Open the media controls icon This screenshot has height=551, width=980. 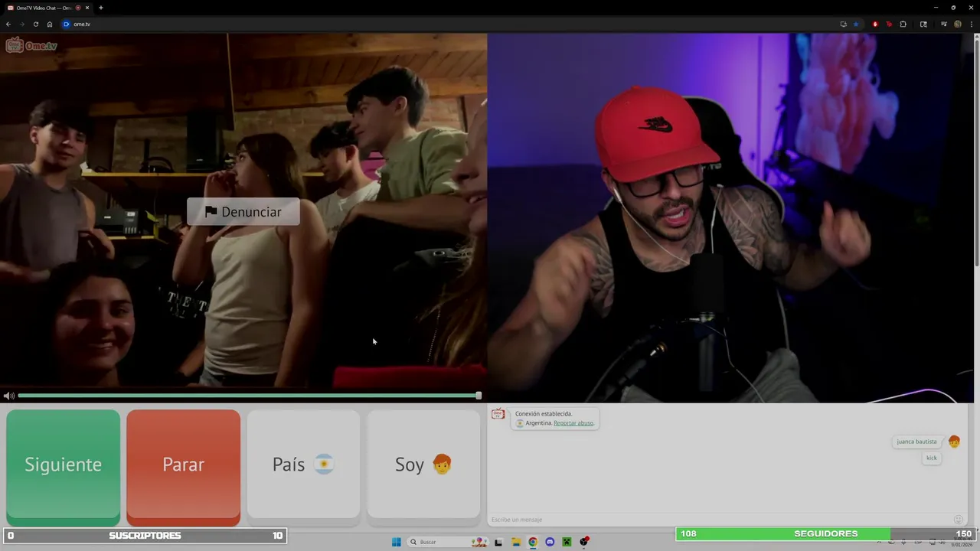pyautogui.click(x=944, y=24)
